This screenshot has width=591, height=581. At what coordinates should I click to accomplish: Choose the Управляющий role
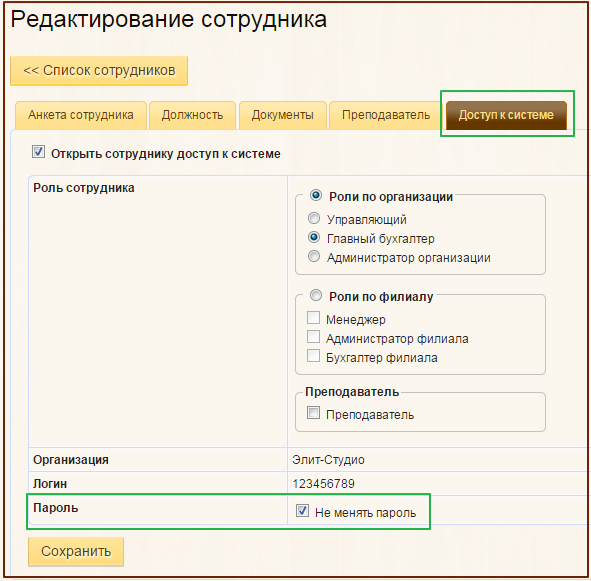point(314,218)
